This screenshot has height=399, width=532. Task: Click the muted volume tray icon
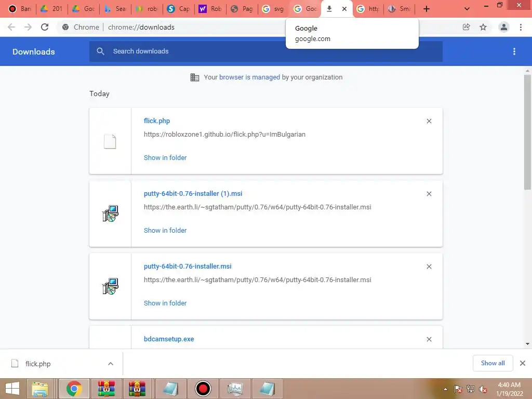[483, 389]
